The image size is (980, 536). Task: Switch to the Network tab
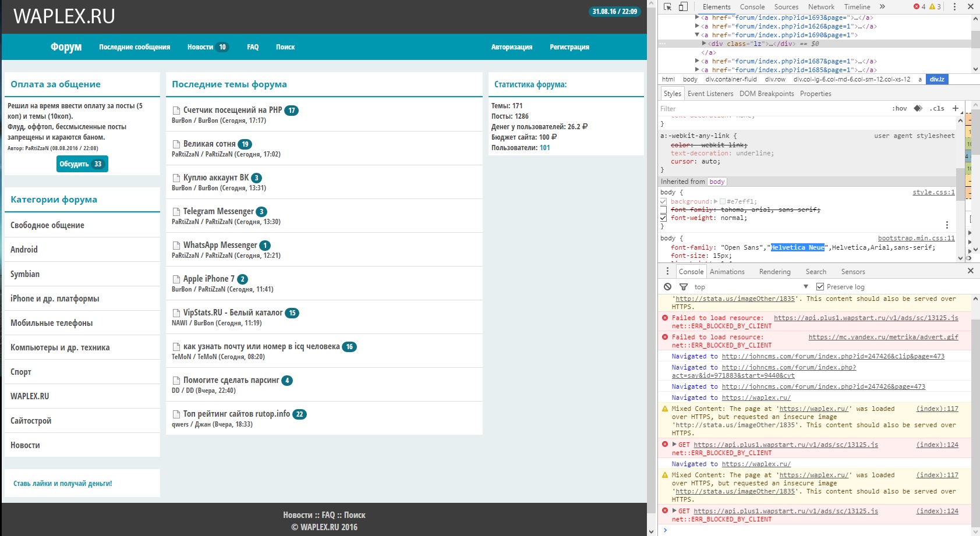821,7
